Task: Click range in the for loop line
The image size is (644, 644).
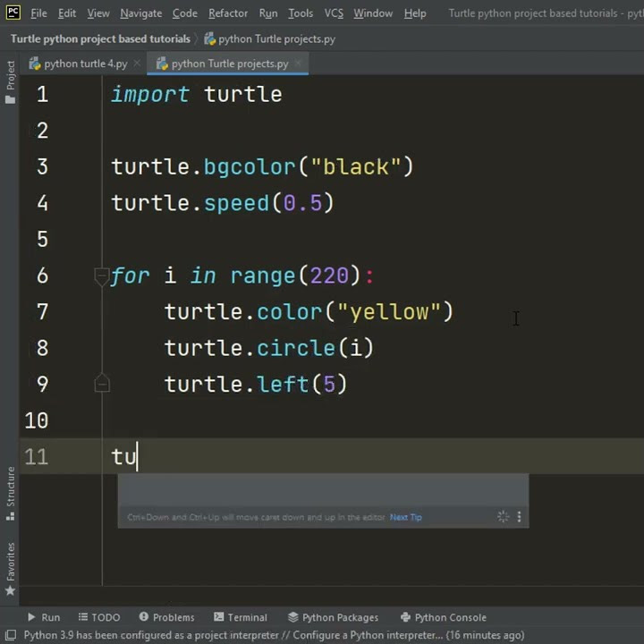Action: [x=263, y=275]
